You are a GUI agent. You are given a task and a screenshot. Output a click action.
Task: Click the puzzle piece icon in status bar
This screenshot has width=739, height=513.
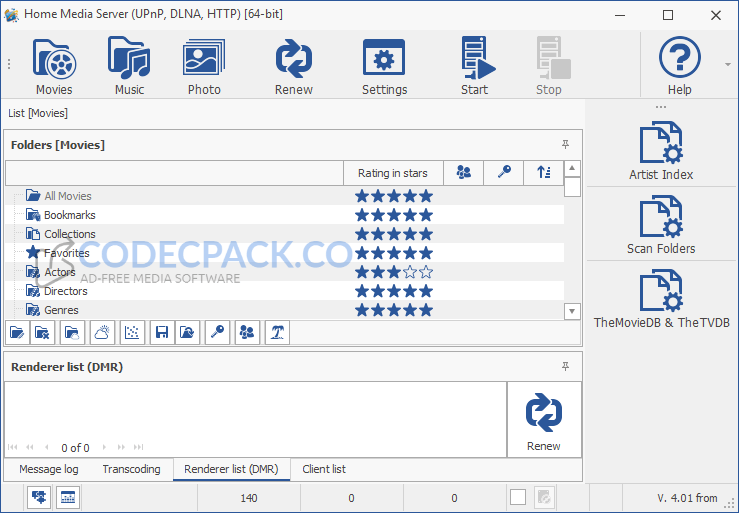tap(39, 497)
